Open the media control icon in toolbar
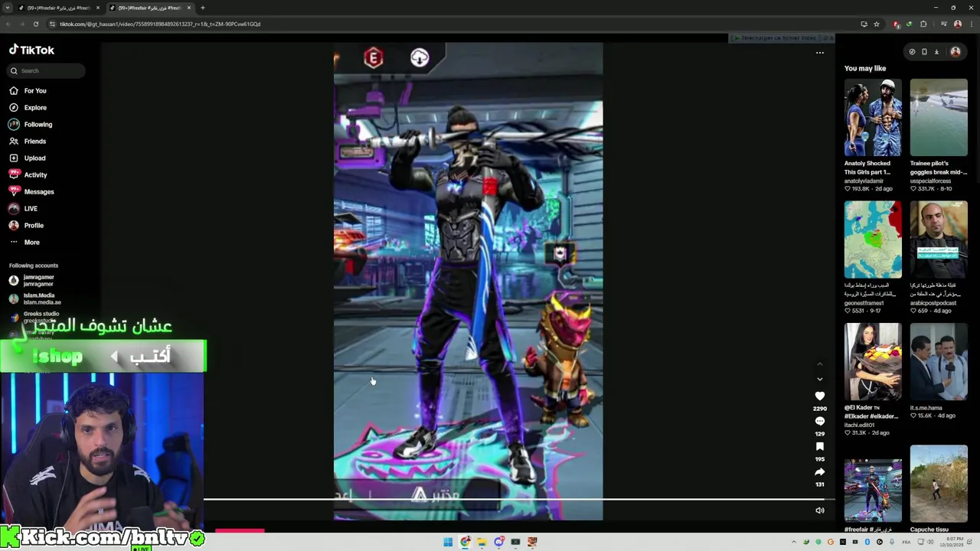The width and height of the screenshot is (980, 551). [942, 24]
